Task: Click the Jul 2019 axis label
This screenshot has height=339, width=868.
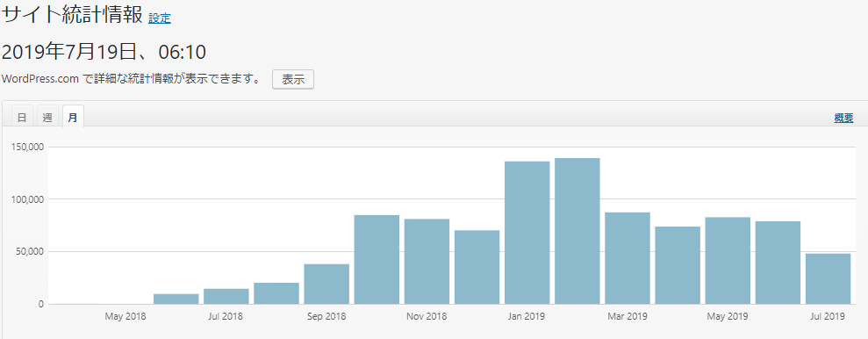Action: point(829,317)
